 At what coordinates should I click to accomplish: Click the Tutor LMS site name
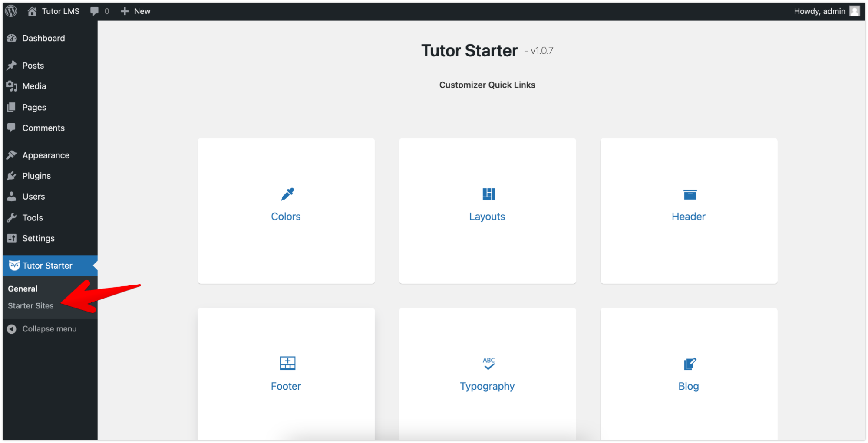coord(61,11)
